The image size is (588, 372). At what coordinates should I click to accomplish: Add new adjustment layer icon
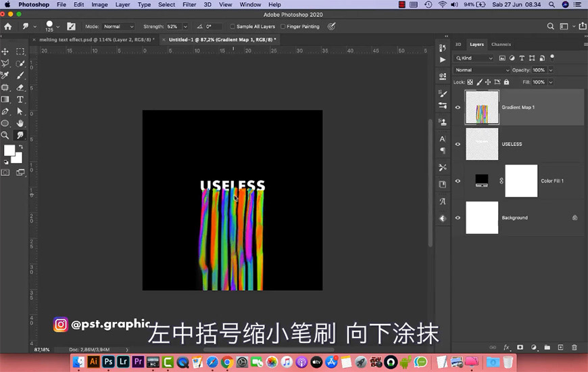click(534, 347)
